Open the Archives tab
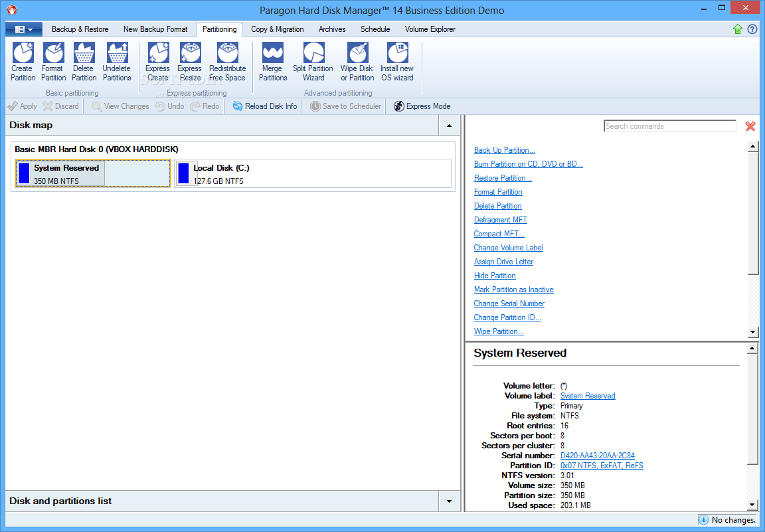This screenshot has height=532, width=765. [332, 29]
